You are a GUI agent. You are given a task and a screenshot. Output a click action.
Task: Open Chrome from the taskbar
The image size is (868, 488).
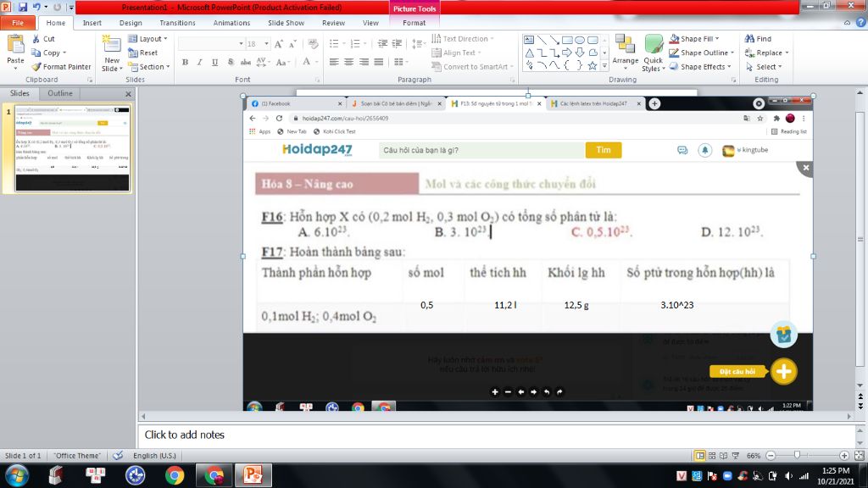pos(175,475)
